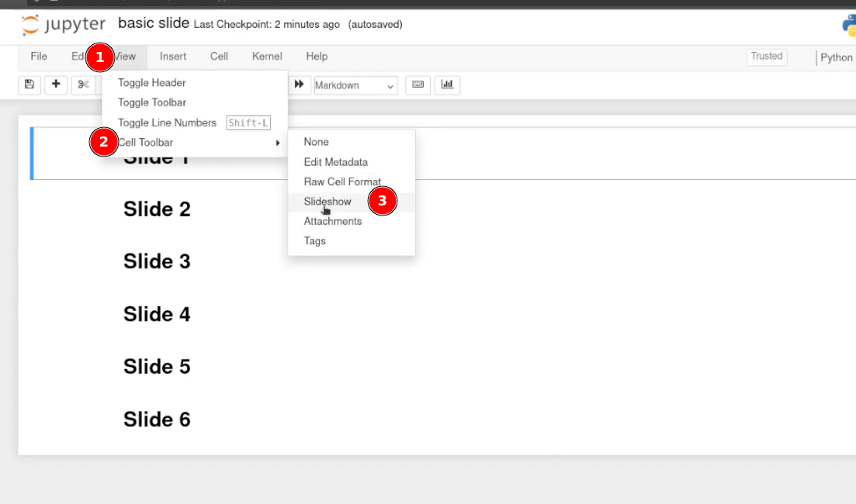
Task: Open the Kernel menu
Action: [267, 57]
